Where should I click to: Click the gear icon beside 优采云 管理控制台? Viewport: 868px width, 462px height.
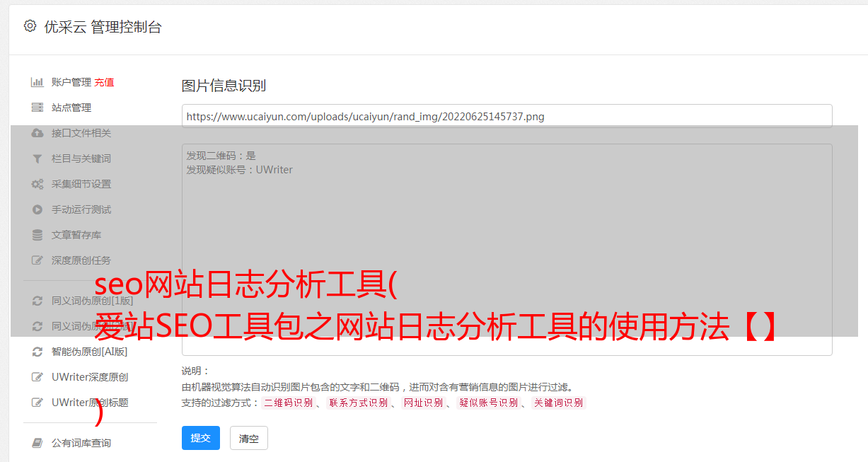[30, 26]
